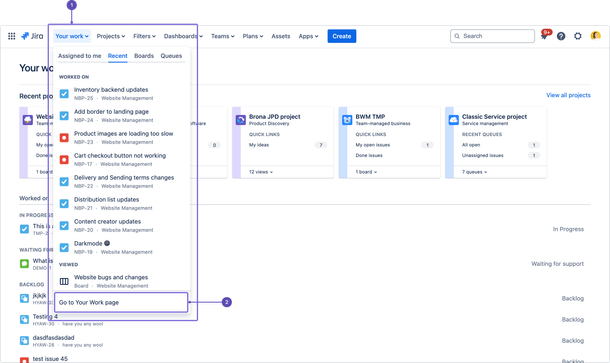
Task: Click task icon for Content creator updates
Action: [64, 226]
